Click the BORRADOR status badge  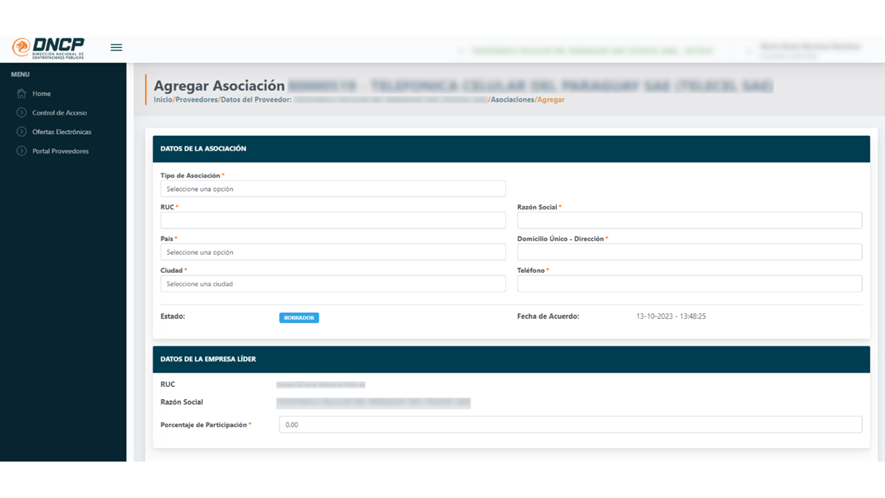(299, 318)
